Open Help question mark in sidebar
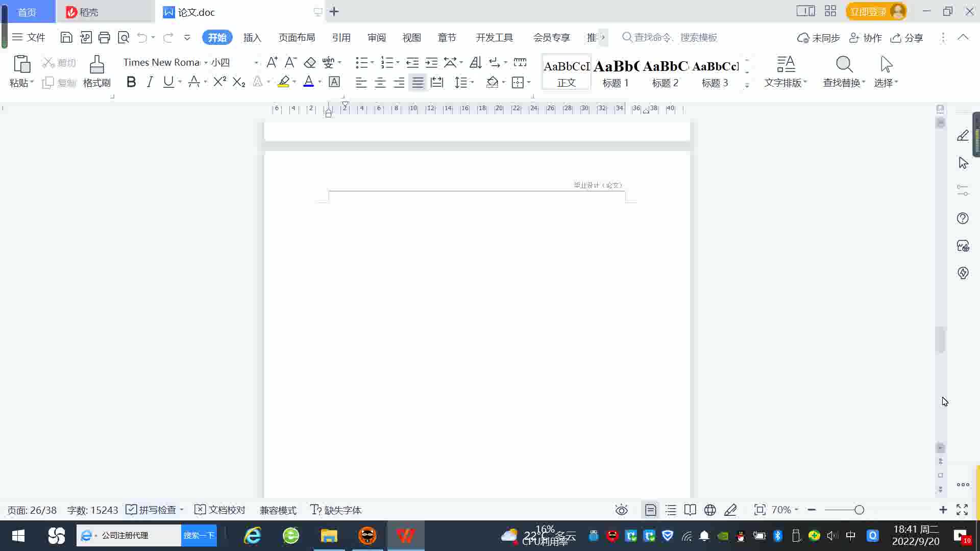This screenshot has width=980, height=551. point(963,218)
